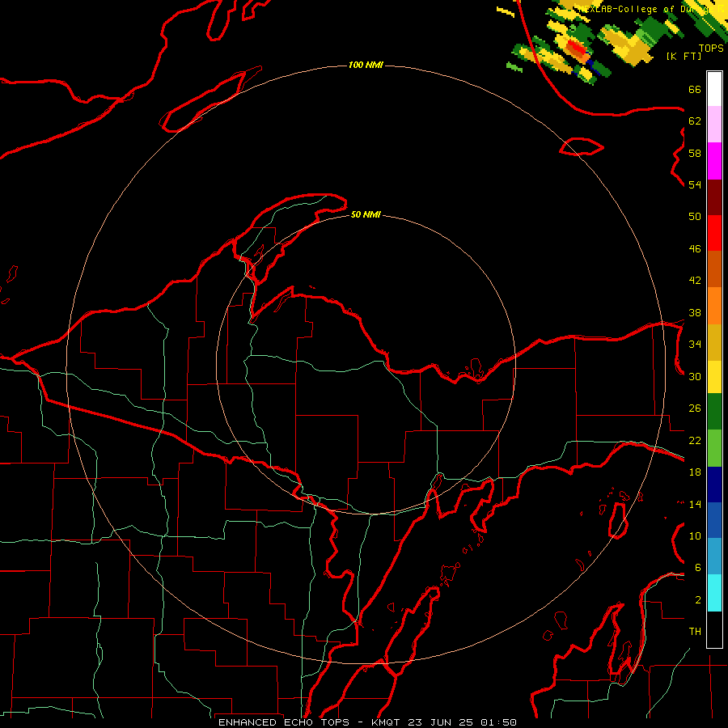Pick the dark orange swatch below 46
728x728 pixels.
click(x=714, y=269)
